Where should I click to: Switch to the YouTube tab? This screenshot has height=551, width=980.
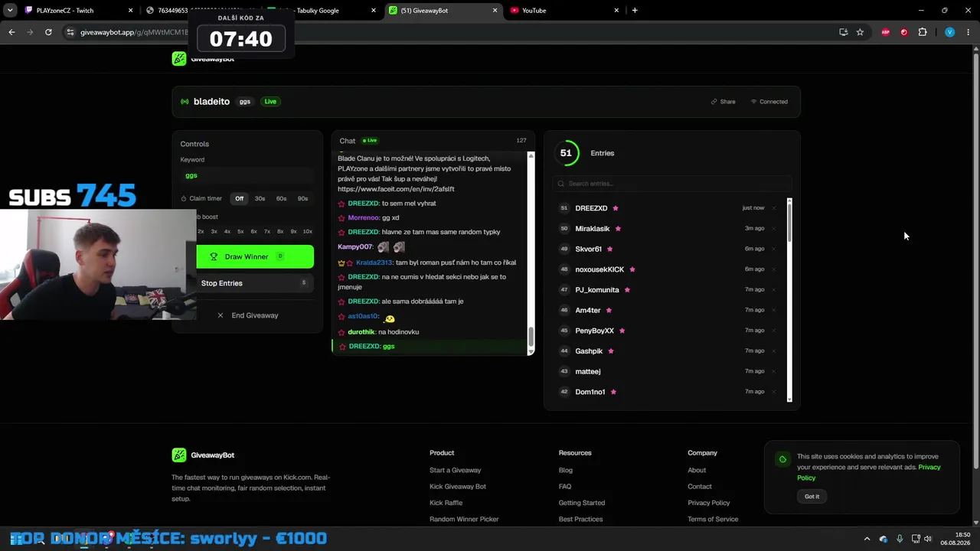pyautogui.click(x=563, y=11)
